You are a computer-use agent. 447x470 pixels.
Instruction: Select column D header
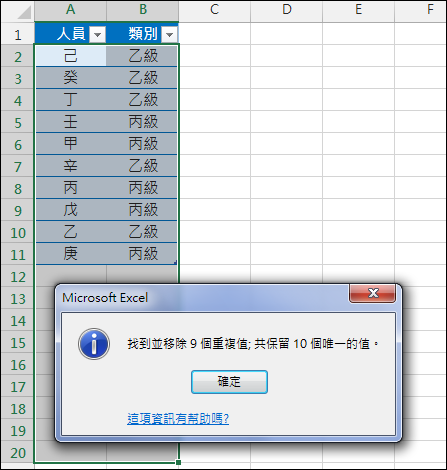click(287, 10)
